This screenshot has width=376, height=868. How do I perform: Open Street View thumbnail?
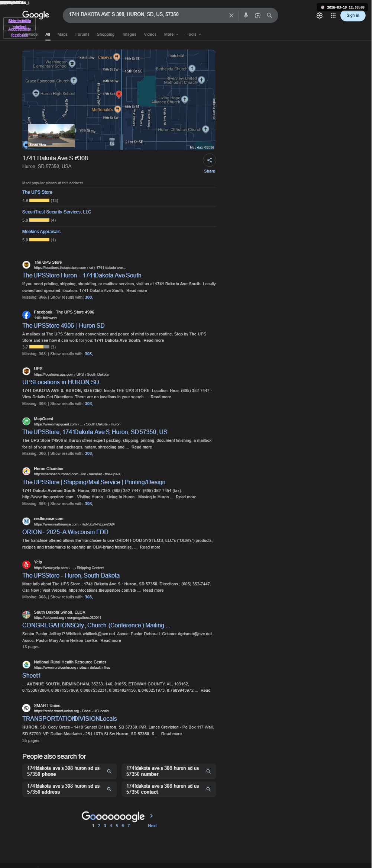pyautogui.click(x=51, y=136)
